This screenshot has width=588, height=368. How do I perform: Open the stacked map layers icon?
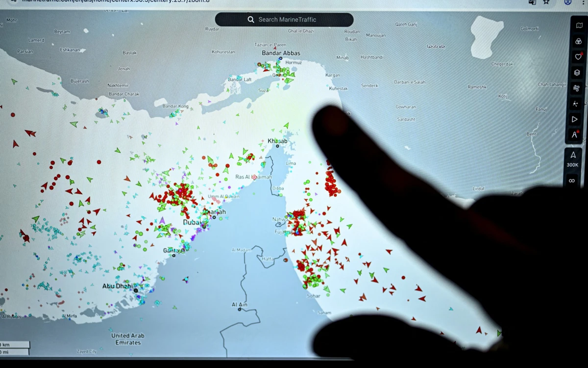[x=577, y=73]
